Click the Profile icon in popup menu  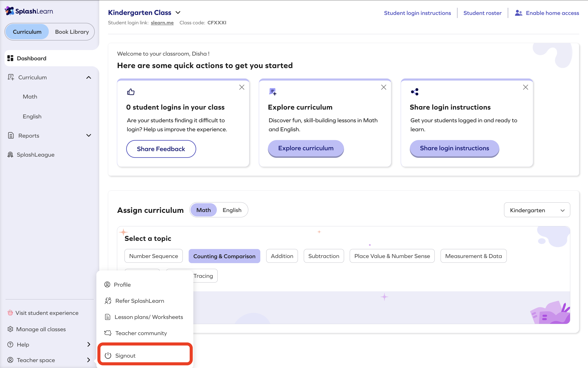tap(107, 284)
